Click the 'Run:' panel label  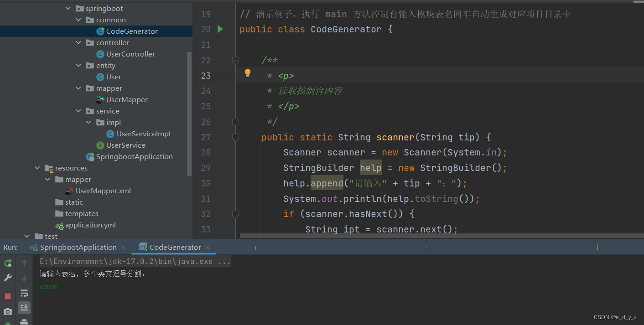point(11,247)
